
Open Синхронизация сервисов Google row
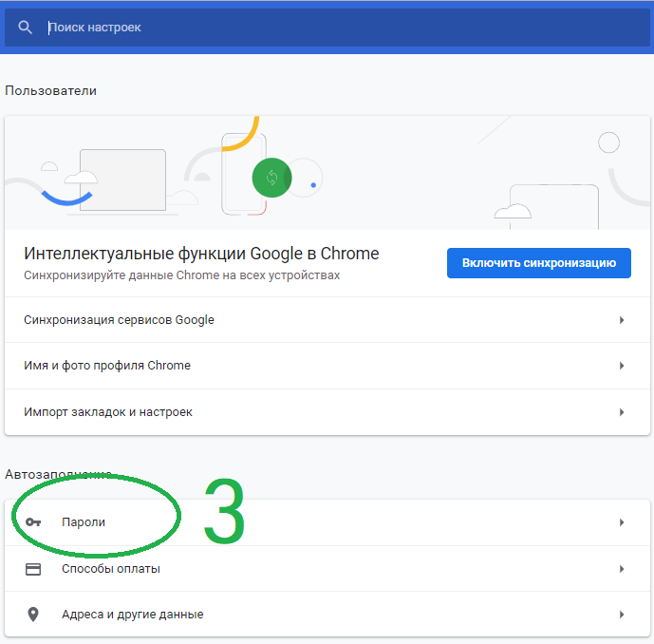(x=327, y=320)
